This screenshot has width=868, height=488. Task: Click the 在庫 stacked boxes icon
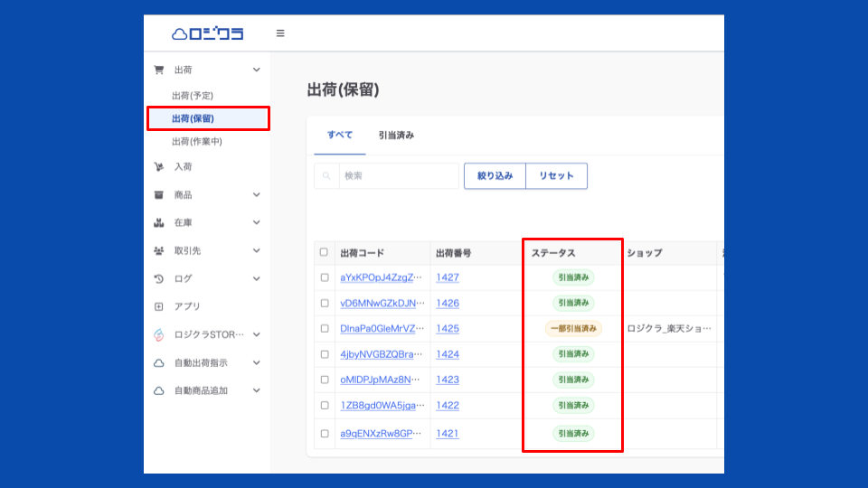click(x=159, y=222)
